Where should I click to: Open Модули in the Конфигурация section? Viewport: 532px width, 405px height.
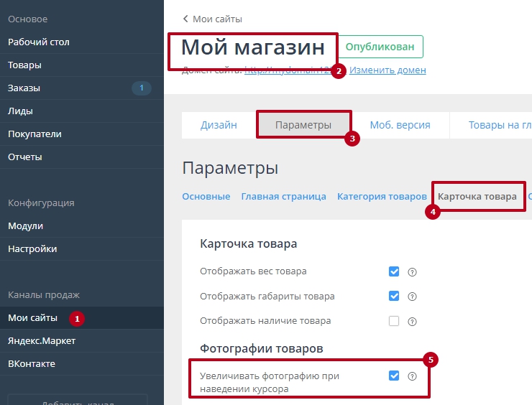click(x=25, y=226)
